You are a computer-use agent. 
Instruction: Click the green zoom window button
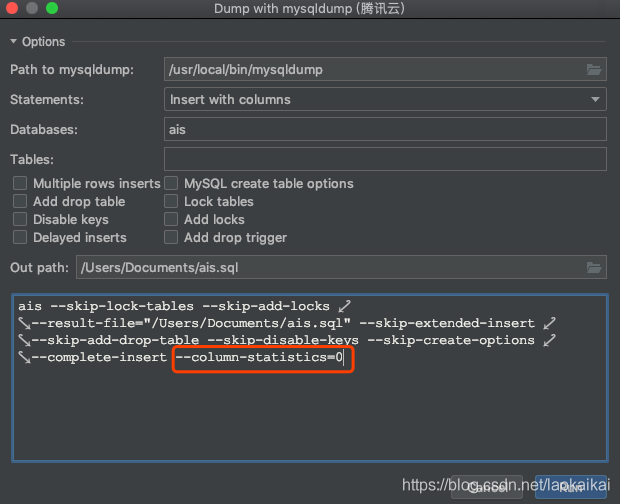pyautogui.click(x=52, y=8)
